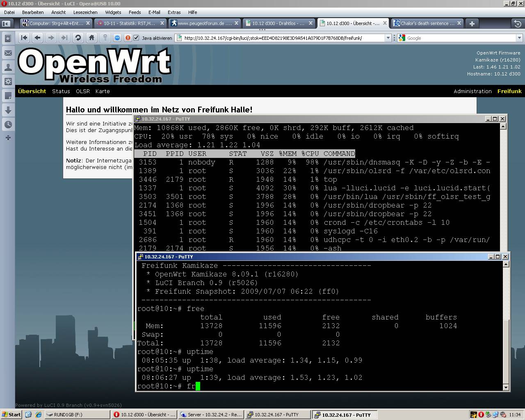Switch to Opera 10.12 d300 taskbar button
This screenshot has height=420, width=525.
[x=144, y=415]
